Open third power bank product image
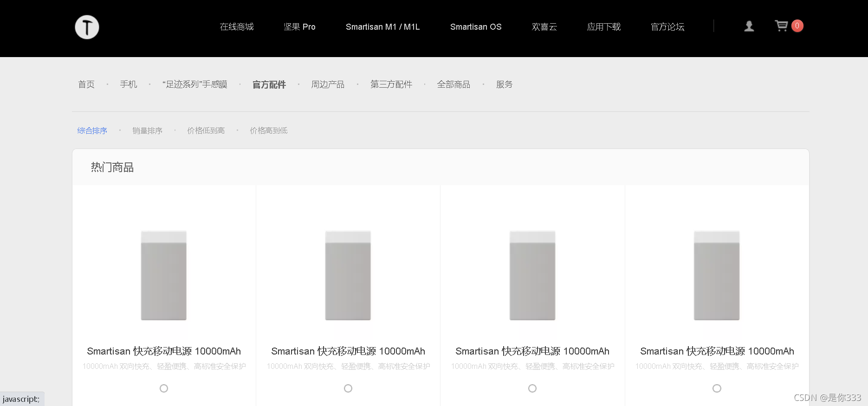The image size is (868, 406). pyautogui.click(x=532, y=275)
